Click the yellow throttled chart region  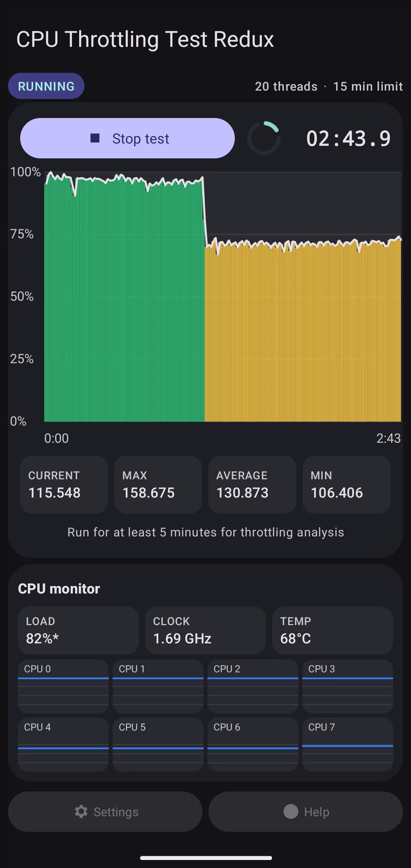point(303,331)
